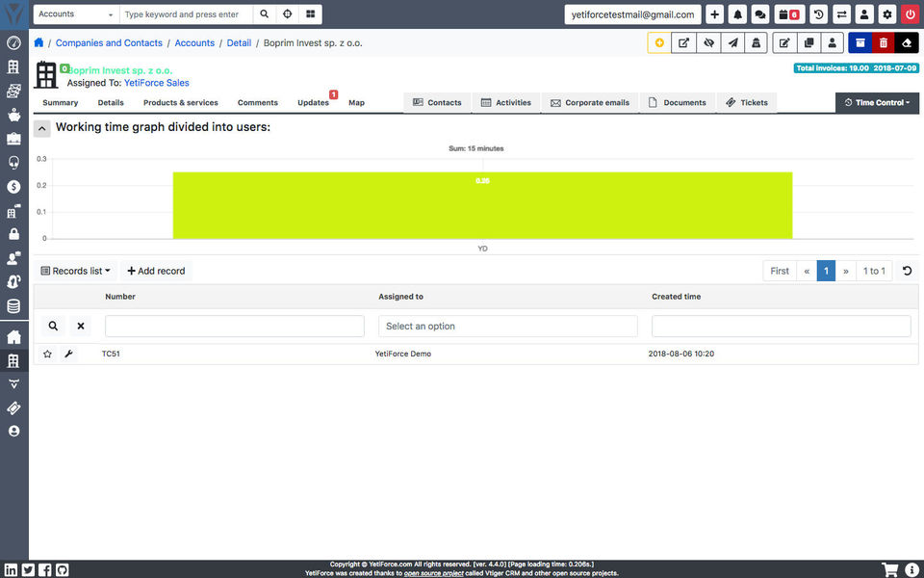924x578 pixels.
Task: Open the Contacts related tab
Action: tap(437, 103)
